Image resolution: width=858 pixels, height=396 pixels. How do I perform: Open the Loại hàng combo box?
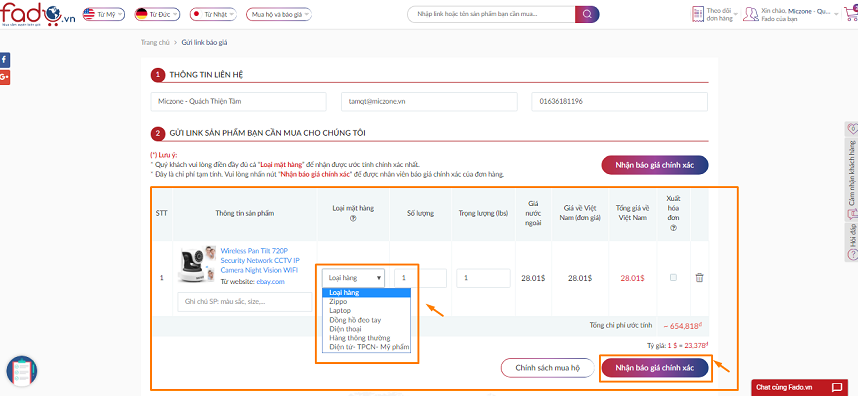point(353,278)
